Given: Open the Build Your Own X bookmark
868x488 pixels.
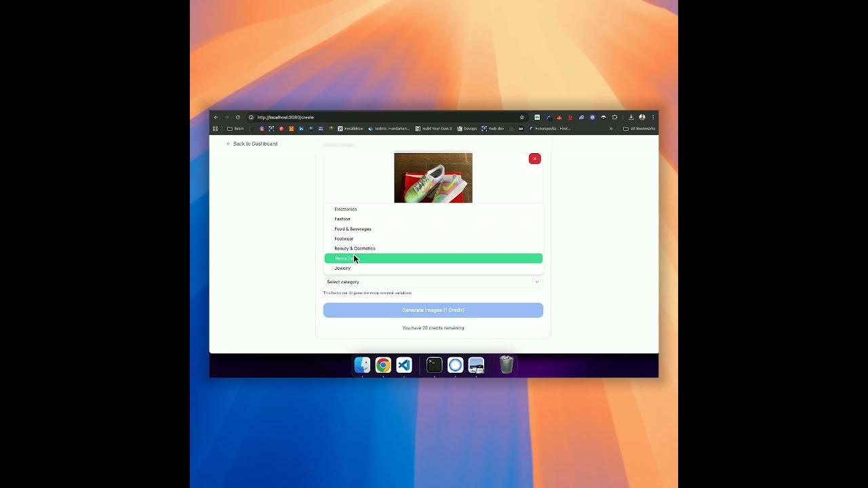Looking at the screenshot, I should [x=433, y=129].
